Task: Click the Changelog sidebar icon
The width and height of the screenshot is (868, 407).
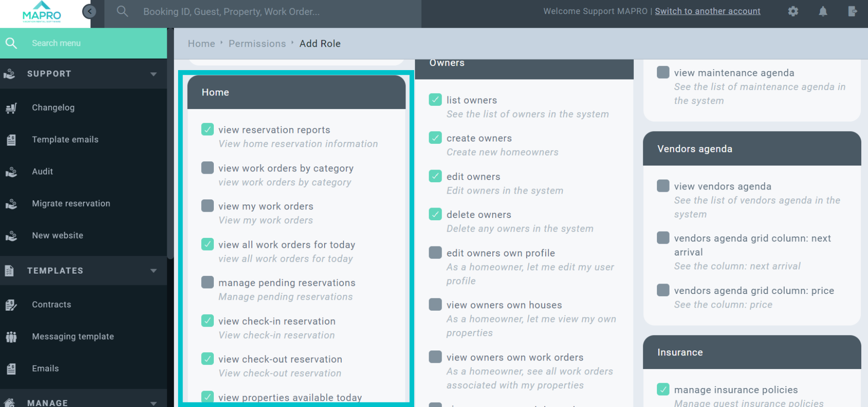Action: pyautogui.click(x=11, y=108)
